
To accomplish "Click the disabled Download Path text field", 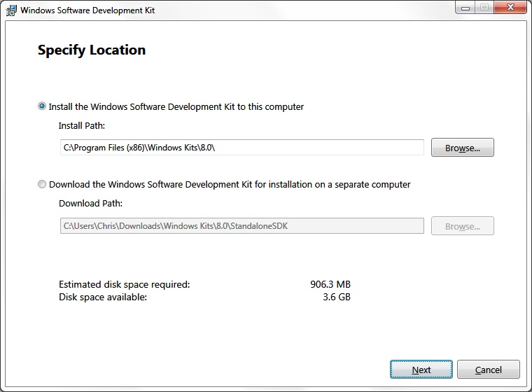I will (242, 225).
